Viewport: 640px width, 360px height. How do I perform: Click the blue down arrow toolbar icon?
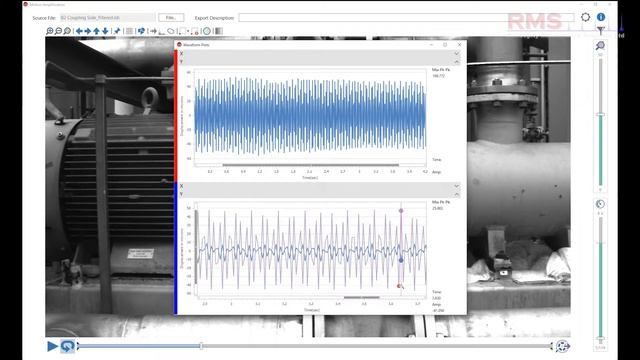(x=105, y=31)
